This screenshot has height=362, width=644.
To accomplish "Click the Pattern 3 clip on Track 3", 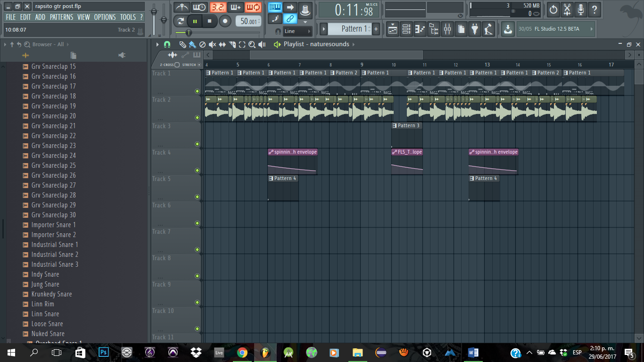I will click(406, 126).
